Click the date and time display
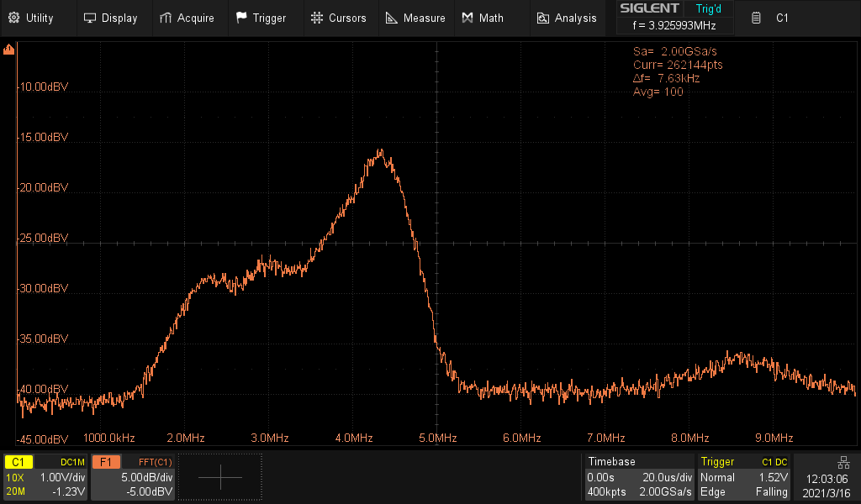Screen dimensions: 861x504 (827, 486)
